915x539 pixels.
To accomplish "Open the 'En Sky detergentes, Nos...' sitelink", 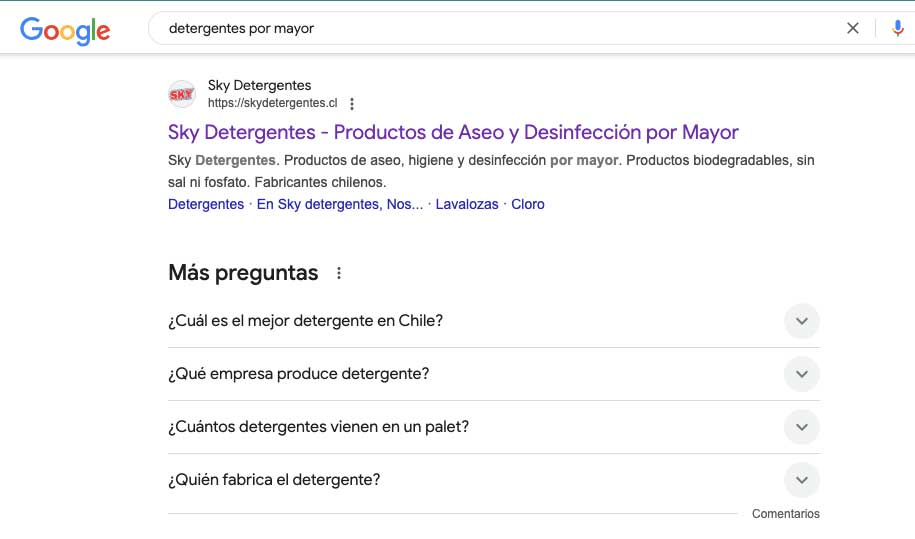I will click(x=340, y=204).
